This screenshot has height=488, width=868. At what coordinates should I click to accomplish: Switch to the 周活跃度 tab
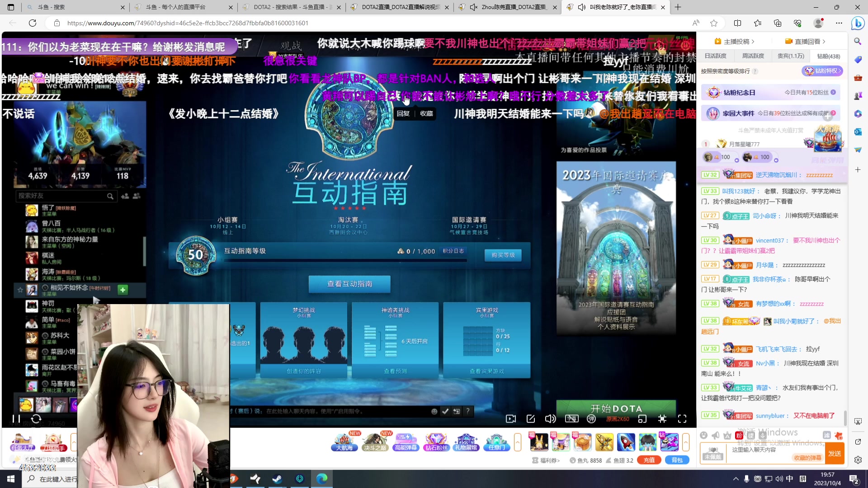[x=753, y=56]
